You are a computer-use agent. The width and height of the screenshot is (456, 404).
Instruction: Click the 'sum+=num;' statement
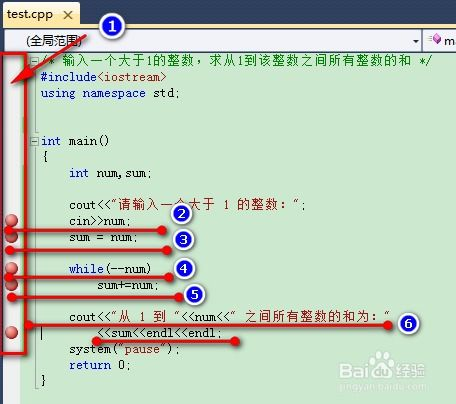pos(128,285)
